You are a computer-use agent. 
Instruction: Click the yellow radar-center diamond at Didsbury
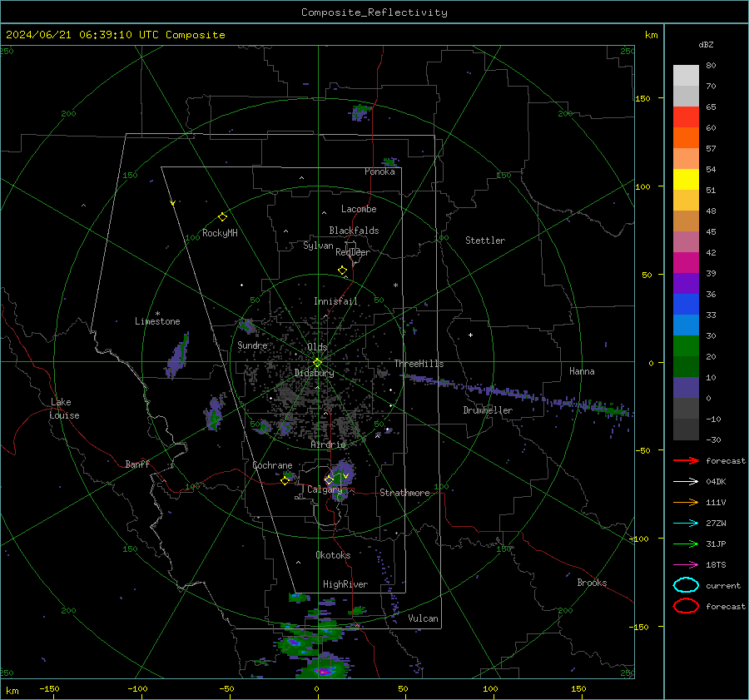(x=317, y=363)
